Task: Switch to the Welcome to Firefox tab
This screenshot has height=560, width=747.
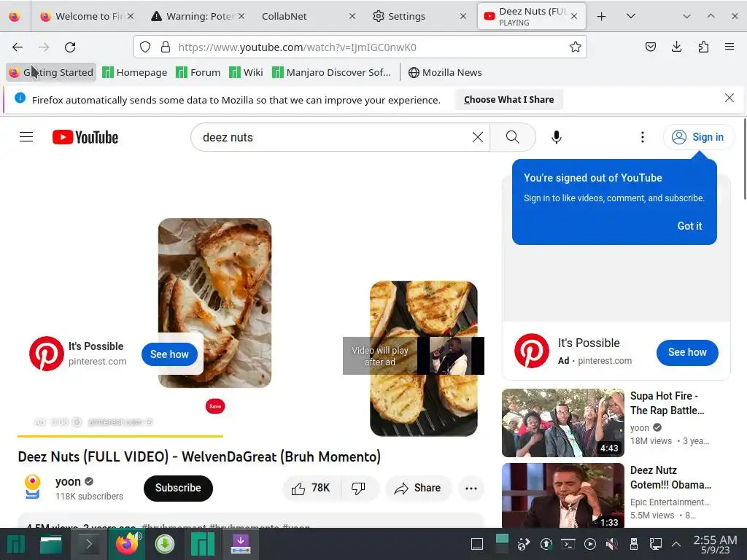Action: [x=88, y=16]
